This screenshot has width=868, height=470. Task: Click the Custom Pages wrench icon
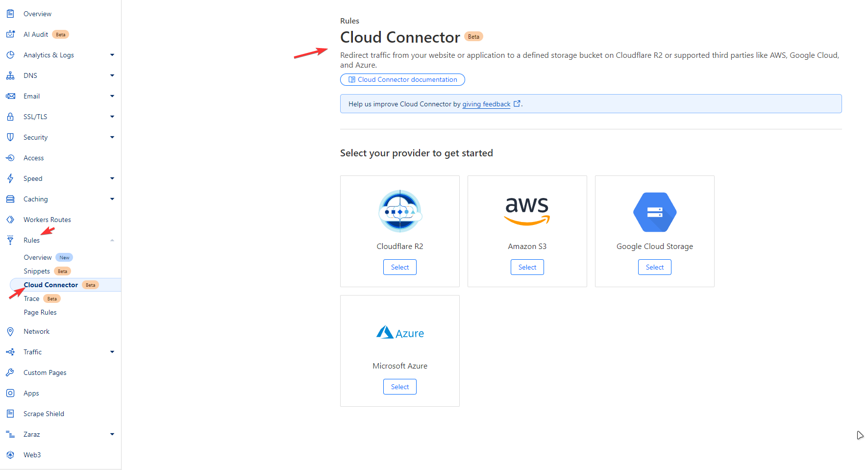click(x=10, y=372)
